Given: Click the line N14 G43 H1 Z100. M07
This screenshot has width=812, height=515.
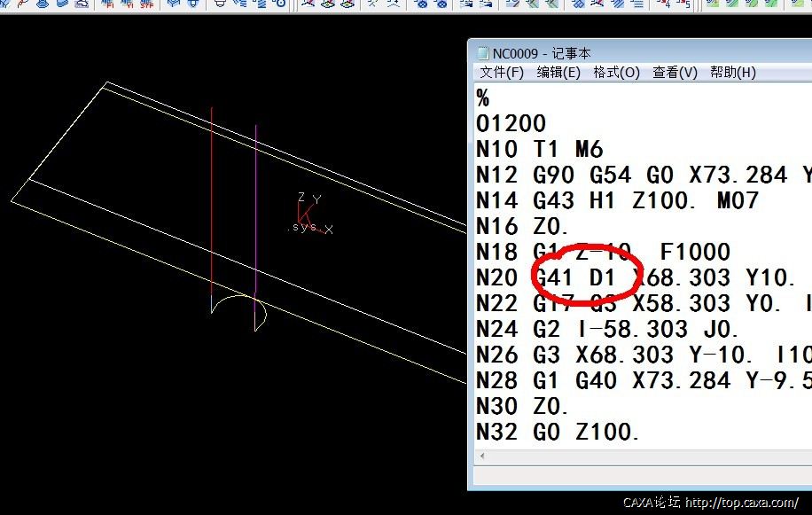Looking at the screenshot, I should (x=617, y=201).
